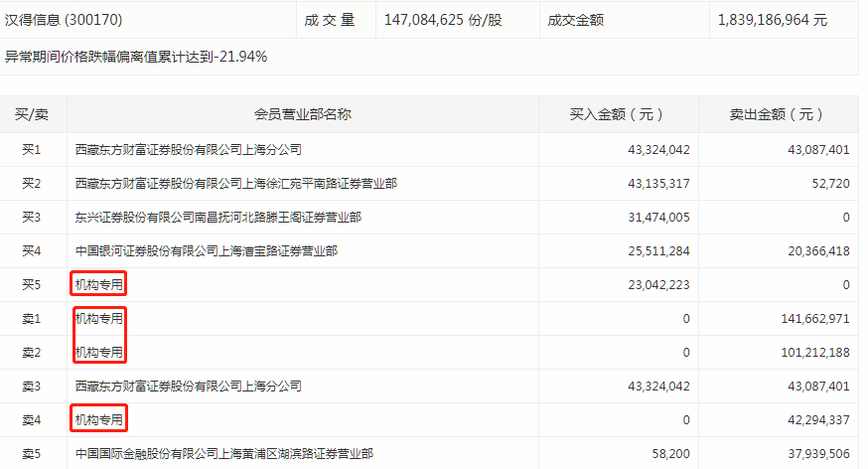This screenshot has height=469, width=868.
Task: Click the 会员营业部名称 column header
Action: (x=302, y=114)
